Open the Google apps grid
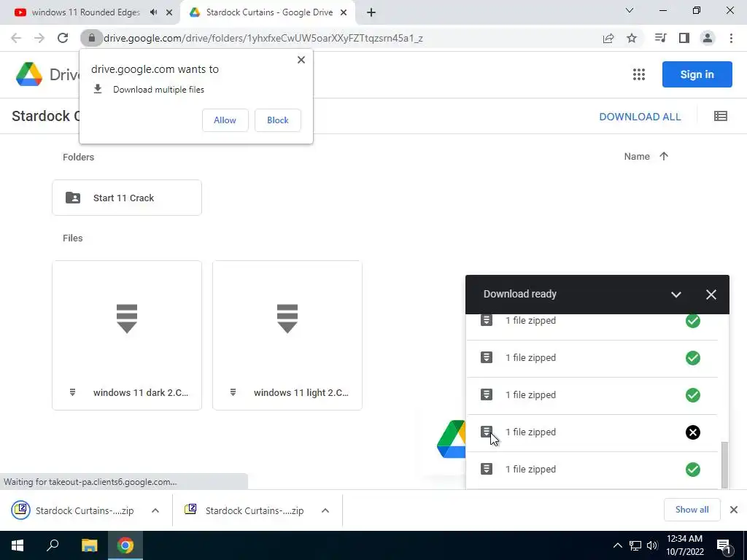The image size is (747, 560). tap(639, 74)
